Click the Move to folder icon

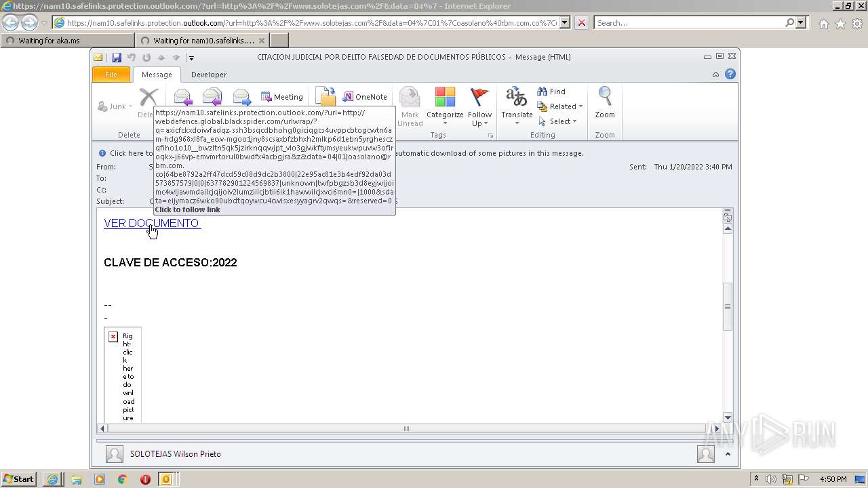click(x=325, y=97)
